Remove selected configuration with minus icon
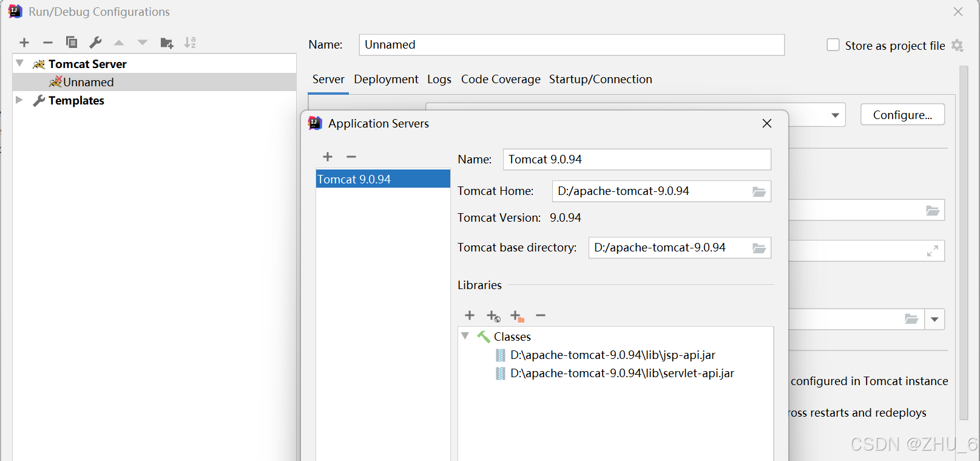 click(x=48, y=43)
